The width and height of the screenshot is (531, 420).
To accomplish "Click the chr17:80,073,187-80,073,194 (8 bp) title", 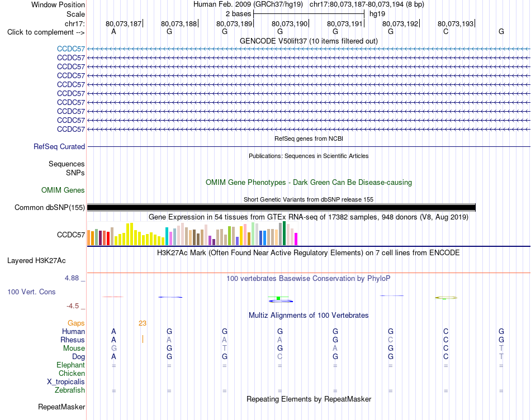I will (367, 4).
